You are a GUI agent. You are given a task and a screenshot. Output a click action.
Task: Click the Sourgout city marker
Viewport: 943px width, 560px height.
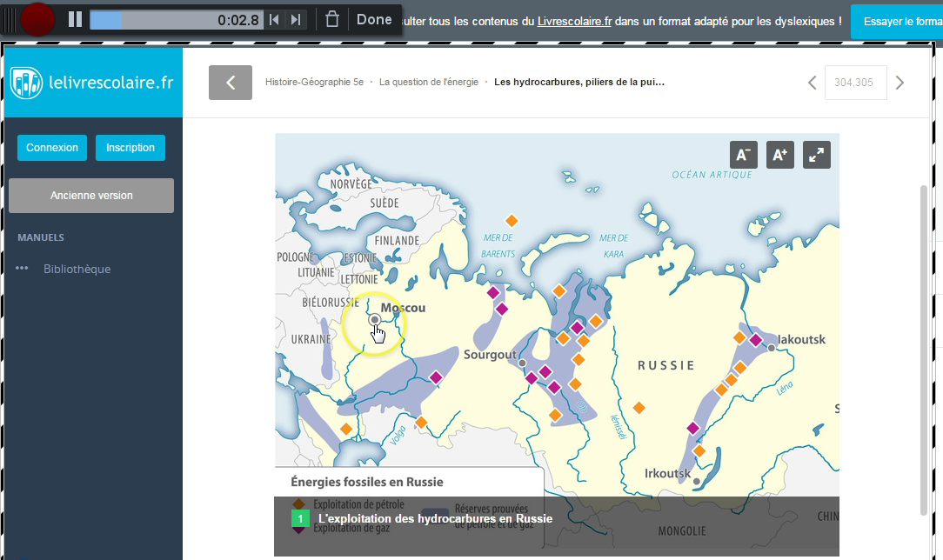(x=522, y=363)
